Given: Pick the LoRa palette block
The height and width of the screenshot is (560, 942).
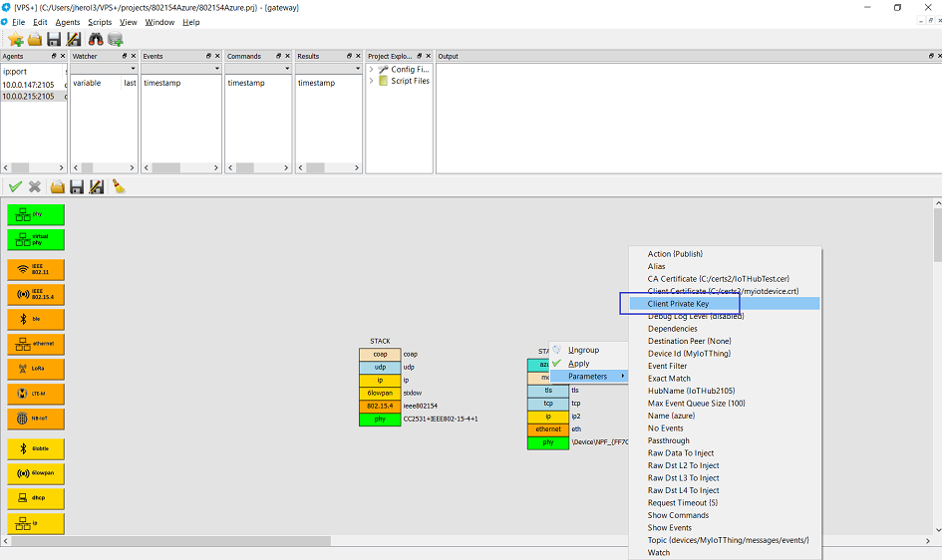Looking at the screenshot, I should (x=36, y=370).
